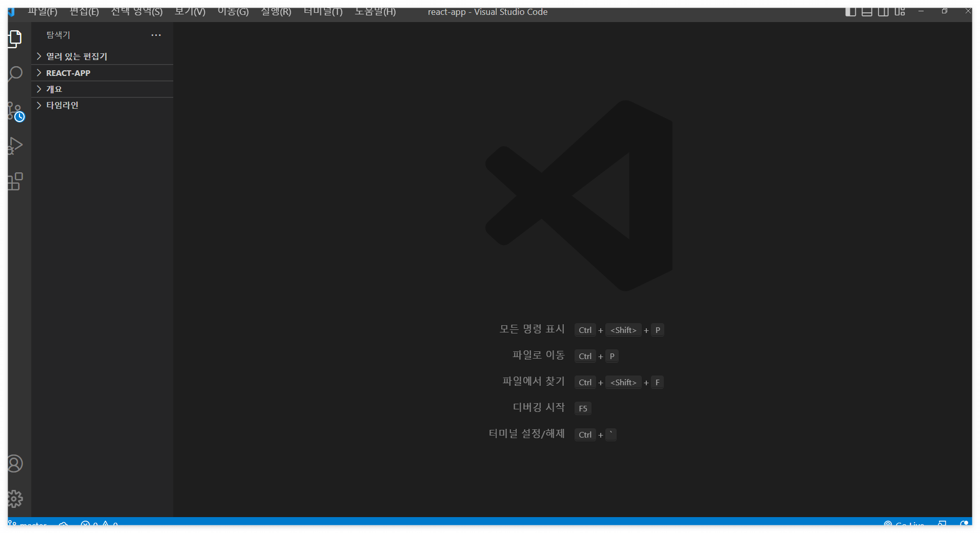This screenshot has height=533, width=980.
Task: Open the 파일(F) menu
Action: [43, 12]
